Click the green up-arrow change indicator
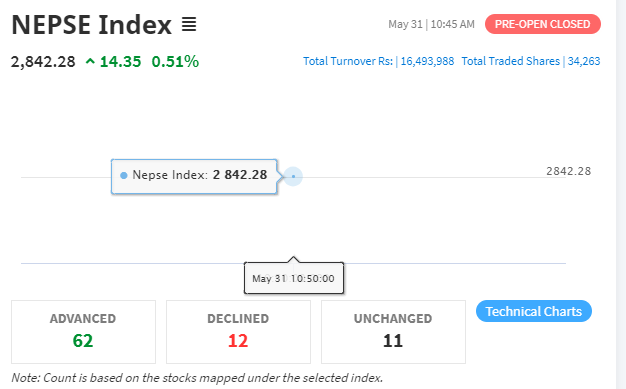The width and height of the screenshot is (626, 389). [90, 62]
